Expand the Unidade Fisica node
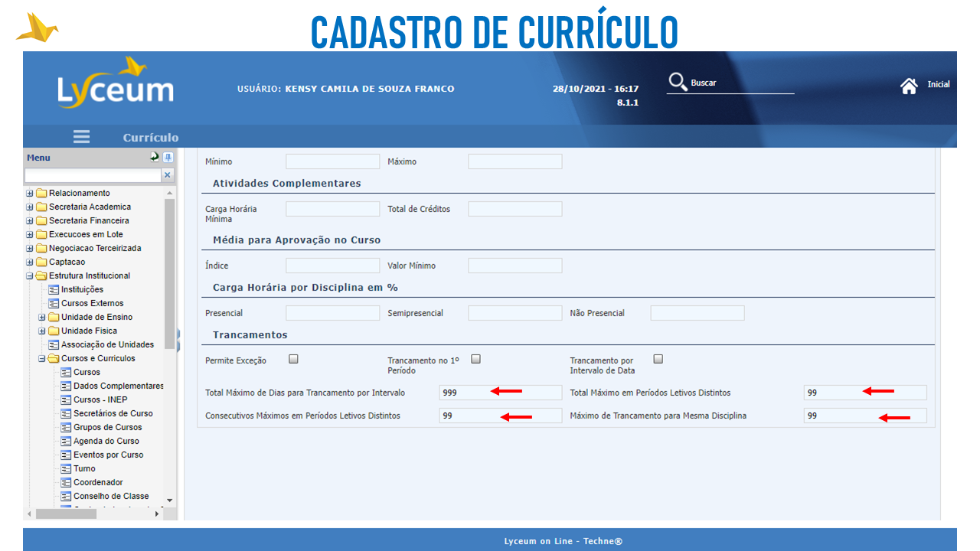Image resolution: width=980 pixels, height=551 pixels. pos(42,331)
